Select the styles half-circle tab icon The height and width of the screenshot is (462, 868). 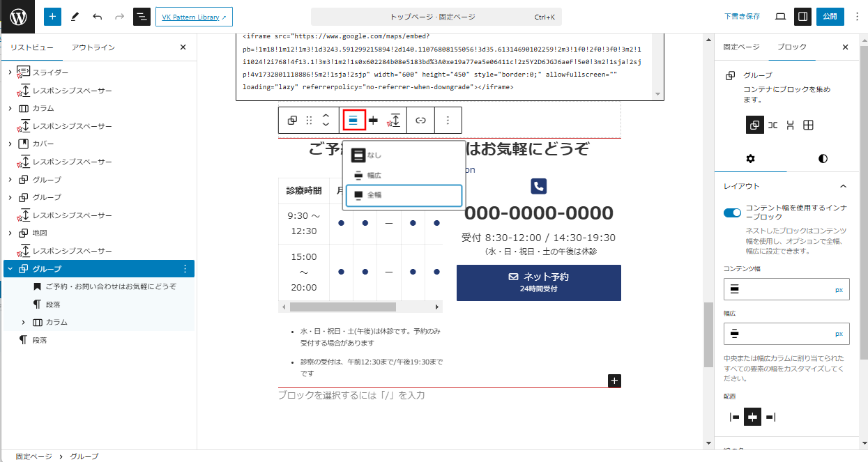tap(823, 159)
